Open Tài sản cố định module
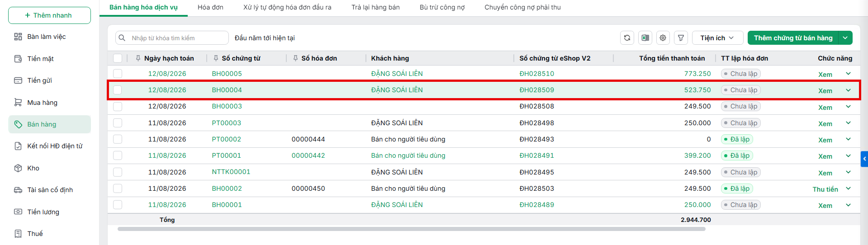The image size is (868, 245). pyautogui.click(x=49, y=190)
